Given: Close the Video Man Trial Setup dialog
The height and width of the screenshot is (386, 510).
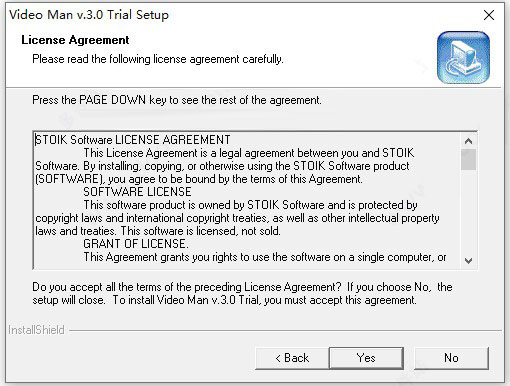Looking at the screenshot, I should pyautogui.click(x=489, y=15).
